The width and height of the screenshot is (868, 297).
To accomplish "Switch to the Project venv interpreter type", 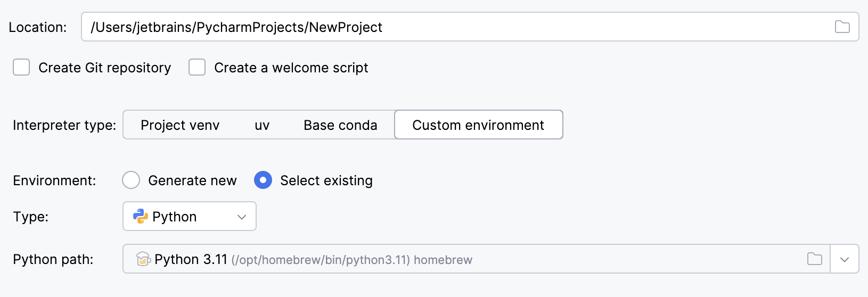I will [x=180, y=125].
